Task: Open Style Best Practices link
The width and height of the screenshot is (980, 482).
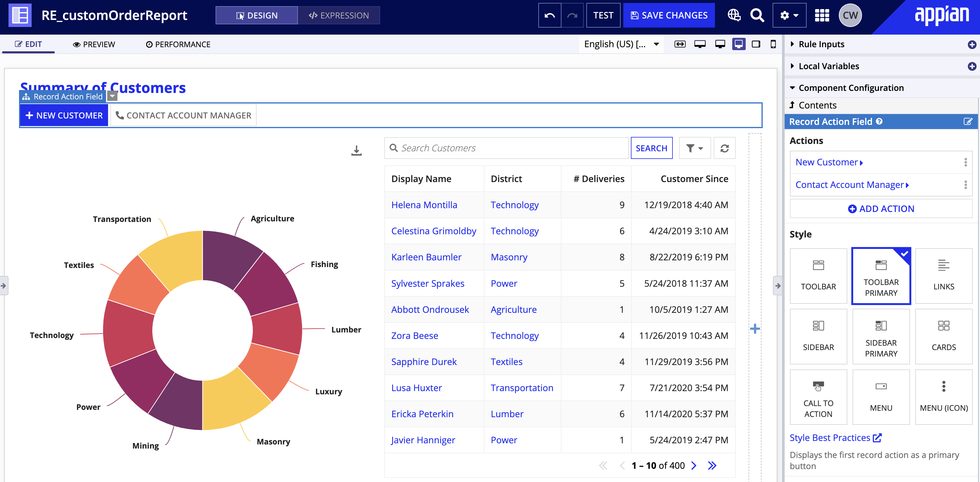Action: 835,438
